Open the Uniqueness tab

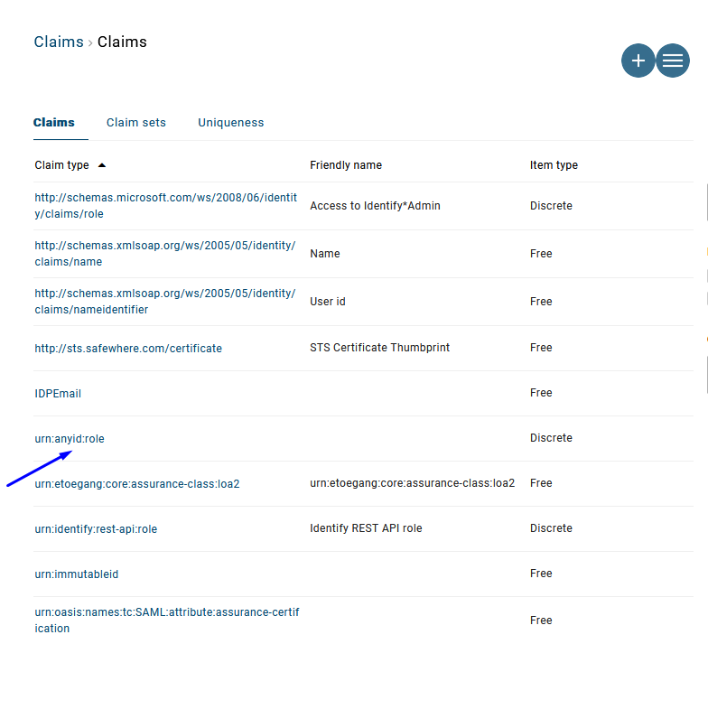point(231,123)
